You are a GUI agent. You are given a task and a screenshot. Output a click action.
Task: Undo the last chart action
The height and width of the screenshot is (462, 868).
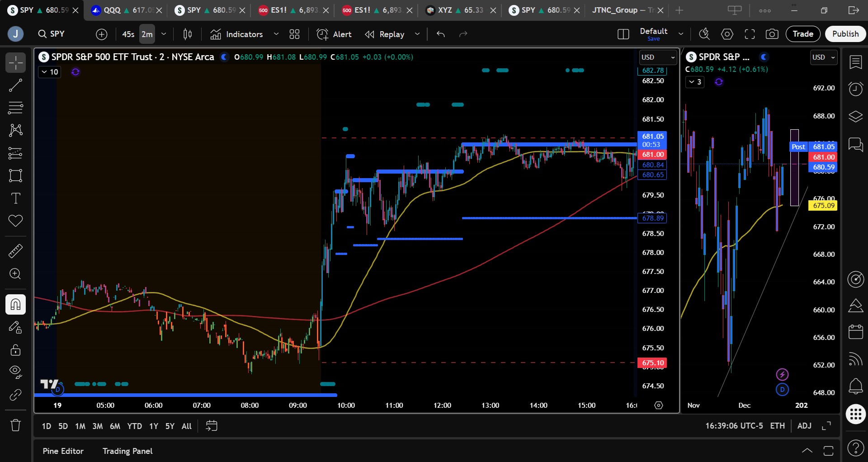[441, 34]
